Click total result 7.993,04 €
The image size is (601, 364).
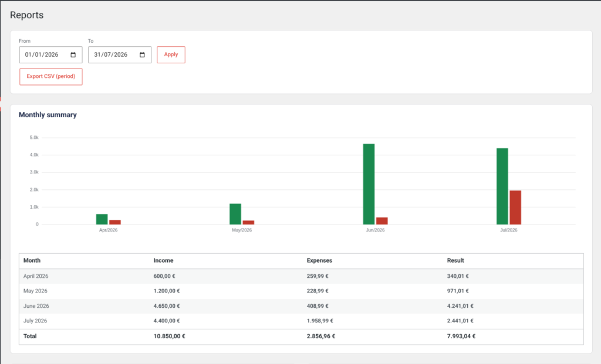[461, 336]
